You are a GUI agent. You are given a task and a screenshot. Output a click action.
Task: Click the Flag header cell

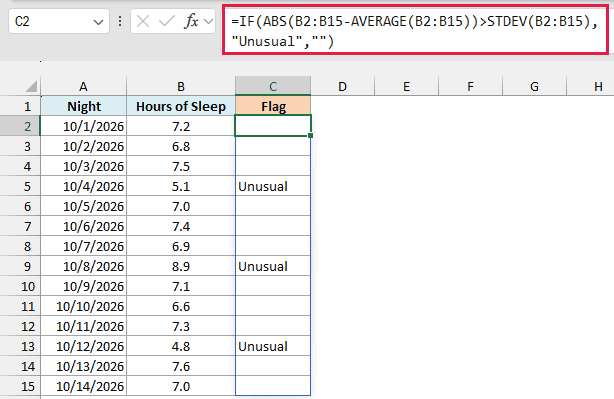[x=273, y=106]
